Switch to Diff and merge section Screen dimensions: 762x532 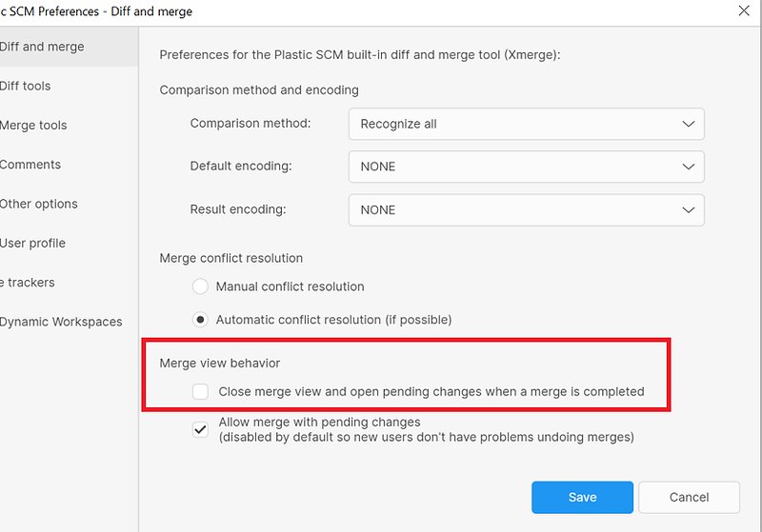42,47
